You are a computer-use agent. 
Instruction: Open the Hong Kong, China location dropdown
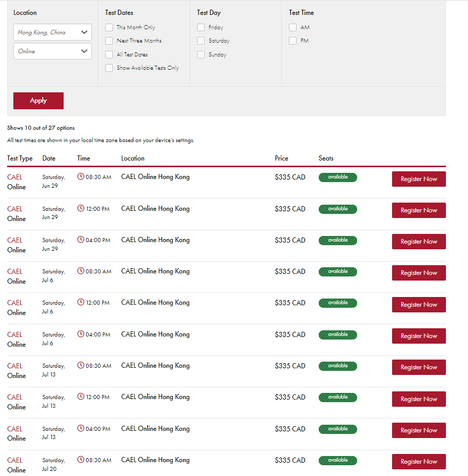52,32
